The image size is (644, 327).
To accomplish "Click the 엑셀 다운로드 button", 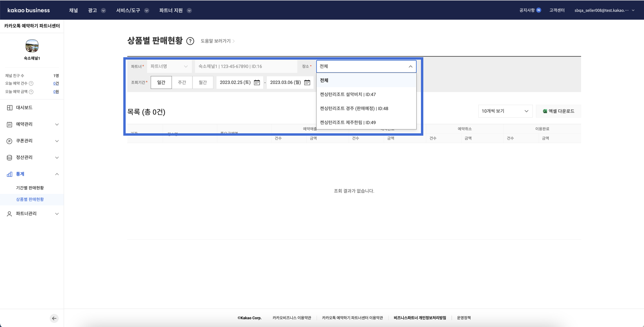I will tap(558, 111).
